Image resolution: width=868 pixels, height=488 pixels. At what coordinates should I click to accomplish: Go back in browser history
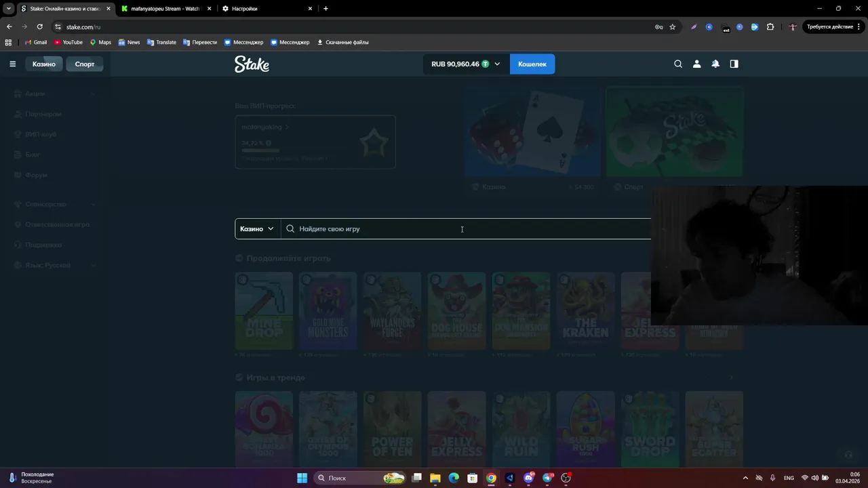[9, 26]
